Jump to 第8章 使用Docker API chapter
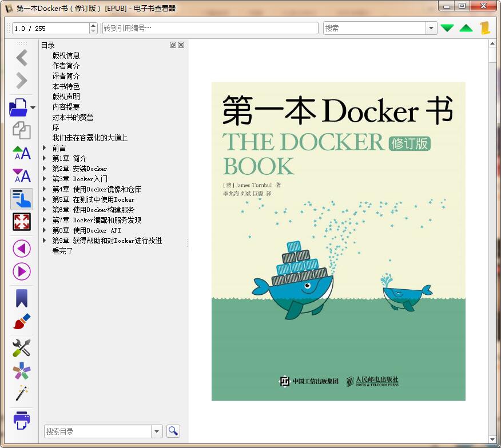501x448 pixels. click(x=86, y=230)
